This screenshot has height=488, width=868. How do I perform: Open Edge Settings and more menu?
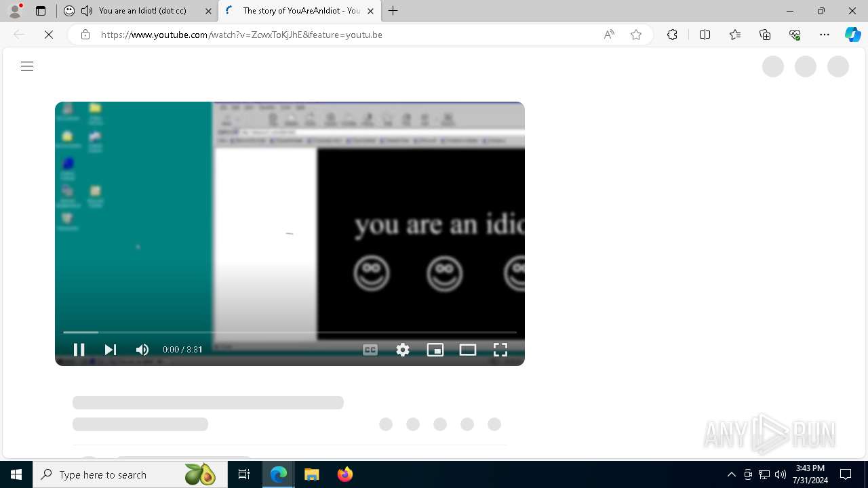[825, 35]
